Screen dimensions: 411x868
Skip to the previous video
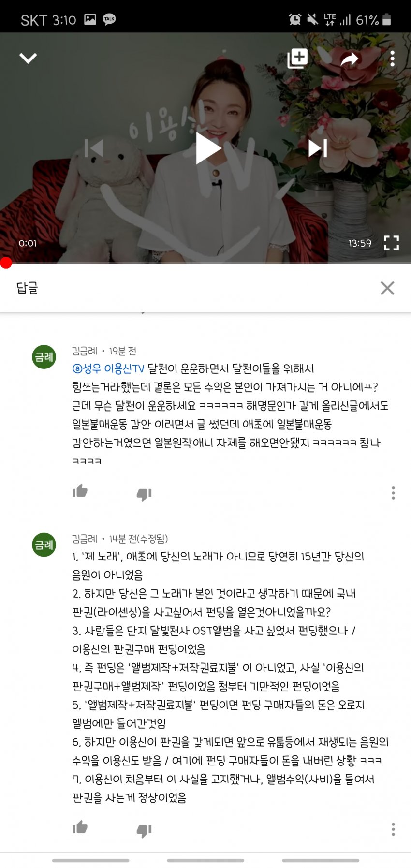pyautogui.click(x=94, y=148)
